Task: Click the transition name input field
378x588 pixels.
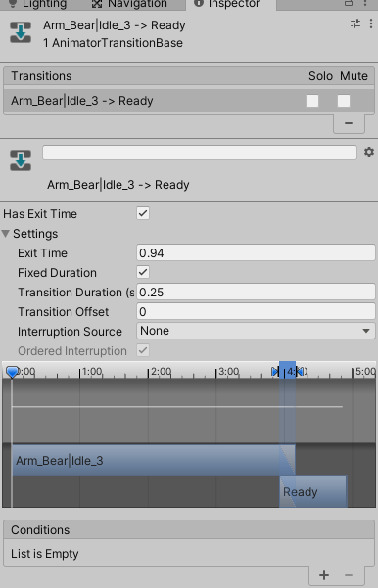Action: (200, 153)
